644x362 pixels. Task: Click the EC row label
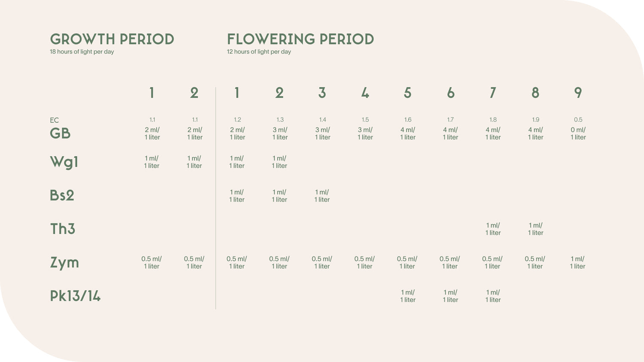[x=54, y=120]
